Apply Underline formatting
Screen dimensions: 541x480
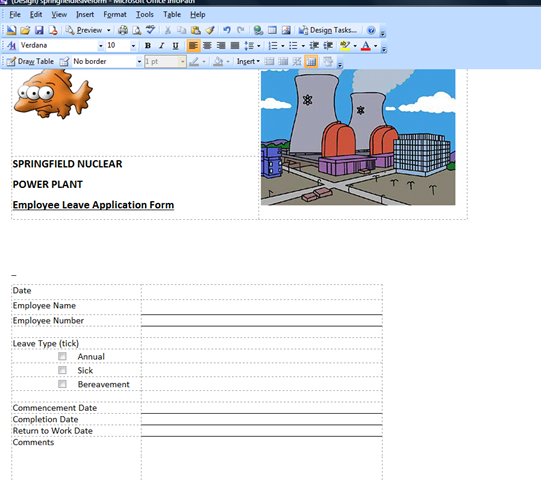[x=175, y=46]
